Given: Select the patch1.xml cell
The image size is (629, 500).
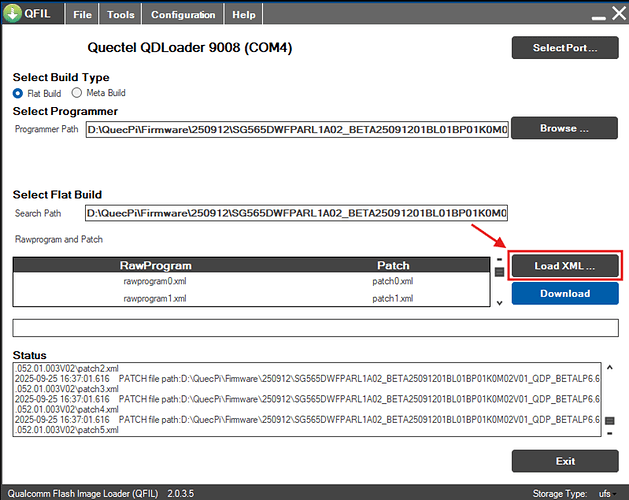Looking at the screenshot, I should tap(392, 299).
